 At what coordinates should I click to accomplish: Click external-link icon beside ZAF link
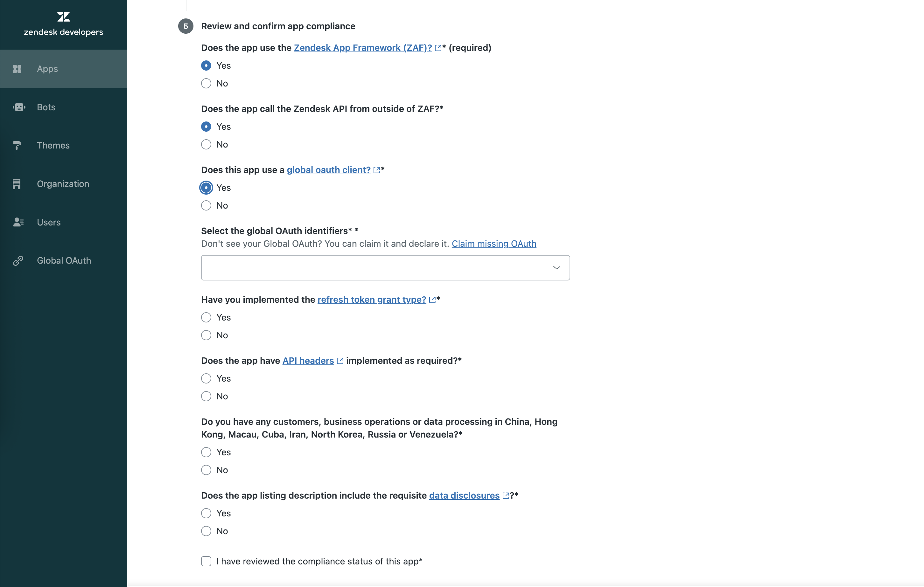coord(438,48)
